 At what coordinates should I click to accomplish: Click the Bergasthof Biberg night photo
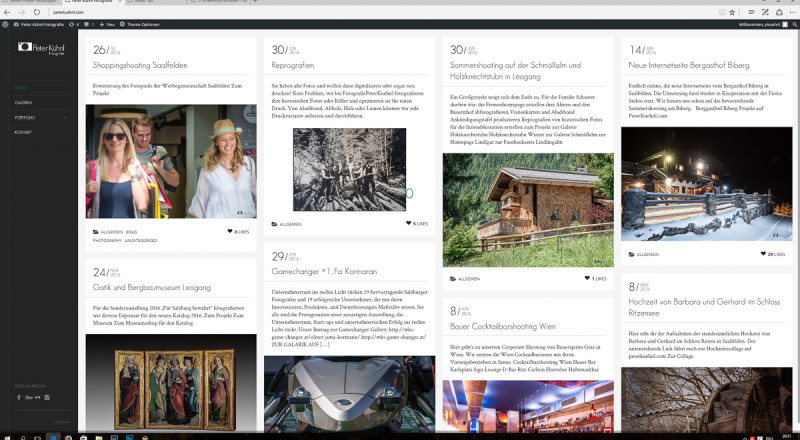point(706,183)
